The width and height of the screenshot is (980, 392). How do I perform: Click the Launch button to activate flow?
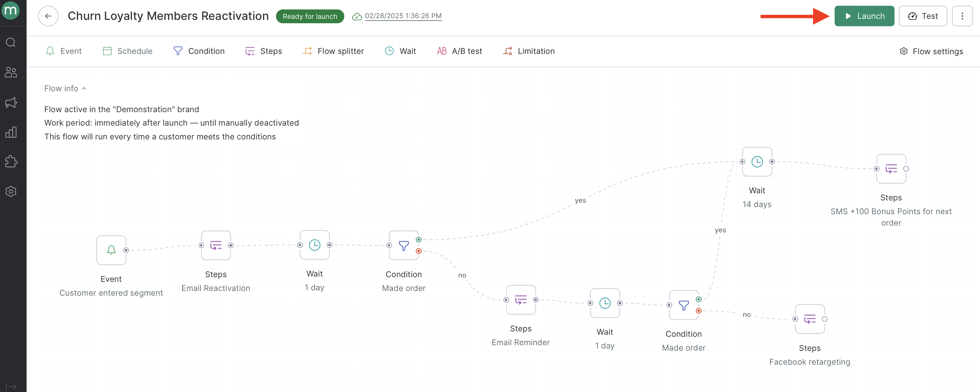click(865, 15)
